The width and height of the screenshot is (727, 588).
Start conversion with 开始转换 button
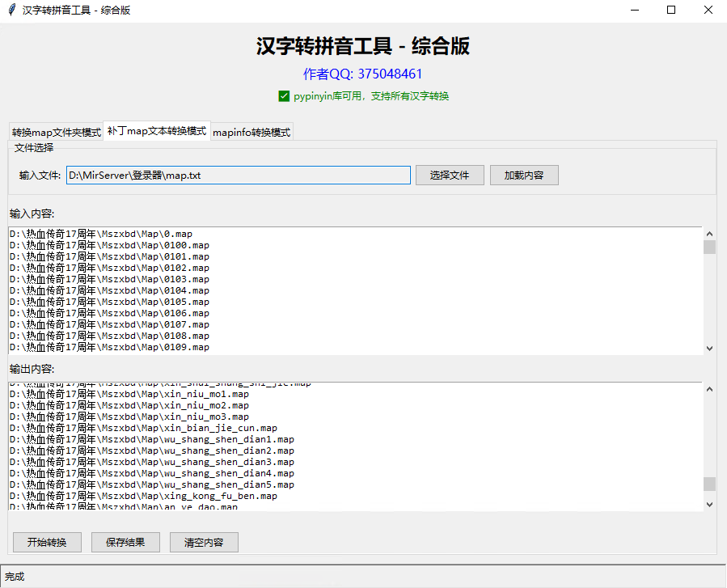tap(47, 542)
